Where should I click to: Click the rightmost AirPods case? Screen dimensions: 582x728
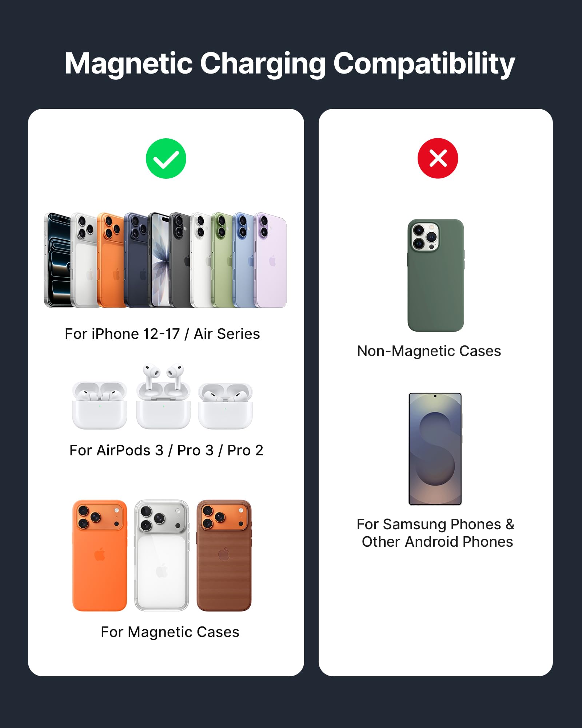(x=225, y=406)
